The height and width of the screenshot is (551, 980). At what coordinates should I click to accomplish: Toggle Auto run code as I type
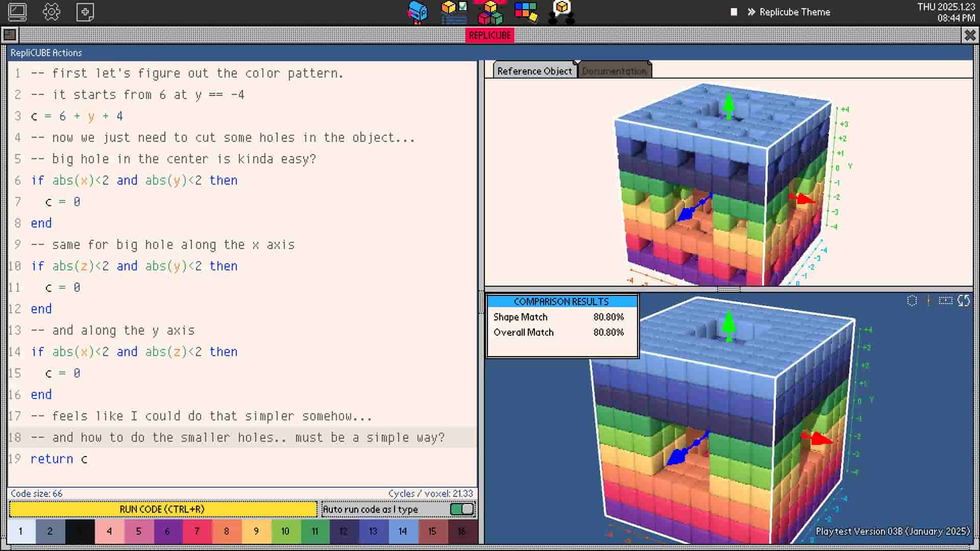[461, 509]
